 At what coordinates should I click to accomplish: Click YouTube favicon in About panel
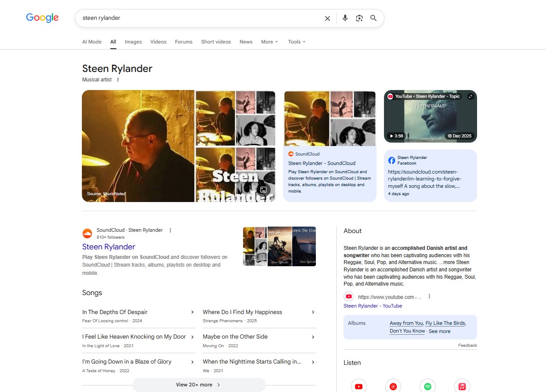point(349,297)
